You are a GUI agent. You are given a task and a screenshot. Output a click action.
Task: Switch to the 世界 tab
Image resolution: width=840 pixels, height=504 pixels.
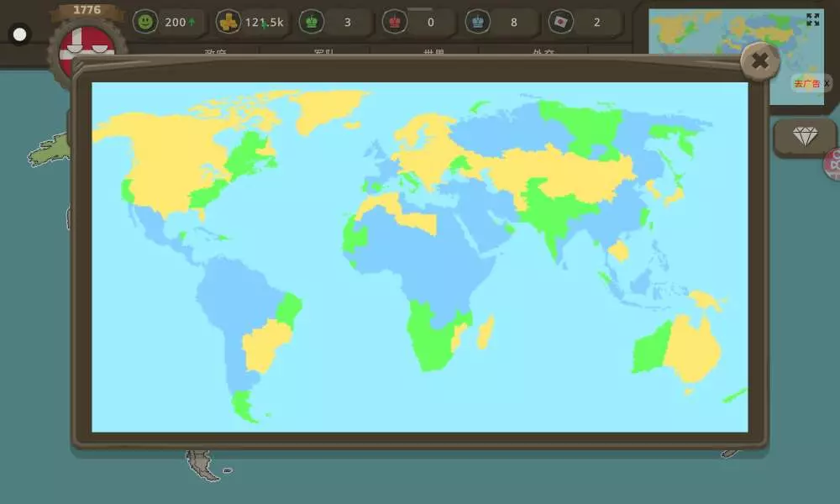coord(434,52)
